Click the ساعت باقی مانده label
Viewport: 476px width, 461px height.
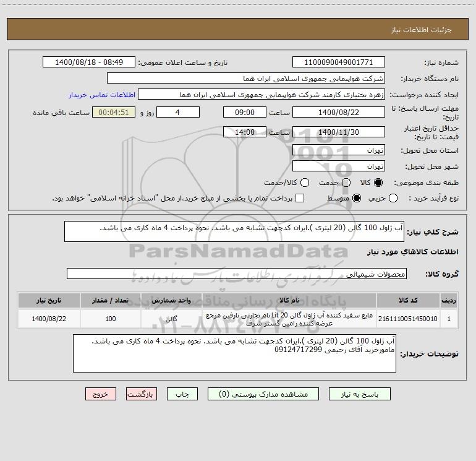61,113
